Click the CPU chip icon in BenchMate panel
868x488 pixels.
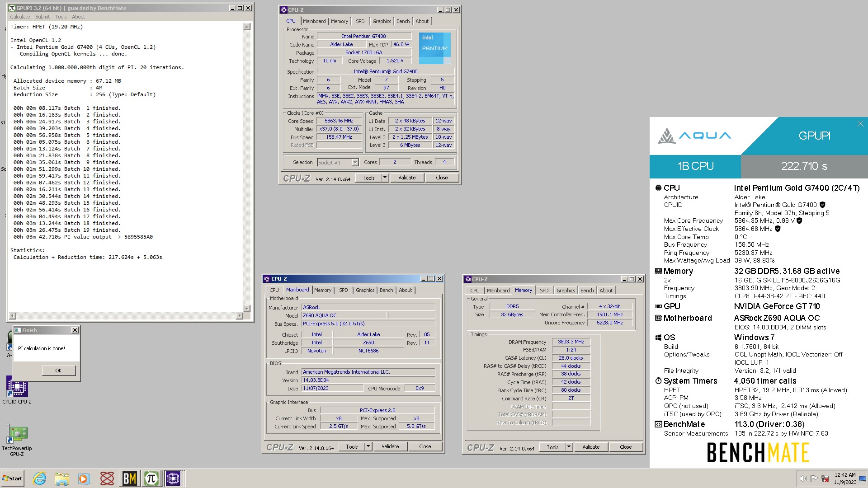click(x=658, y=188)
